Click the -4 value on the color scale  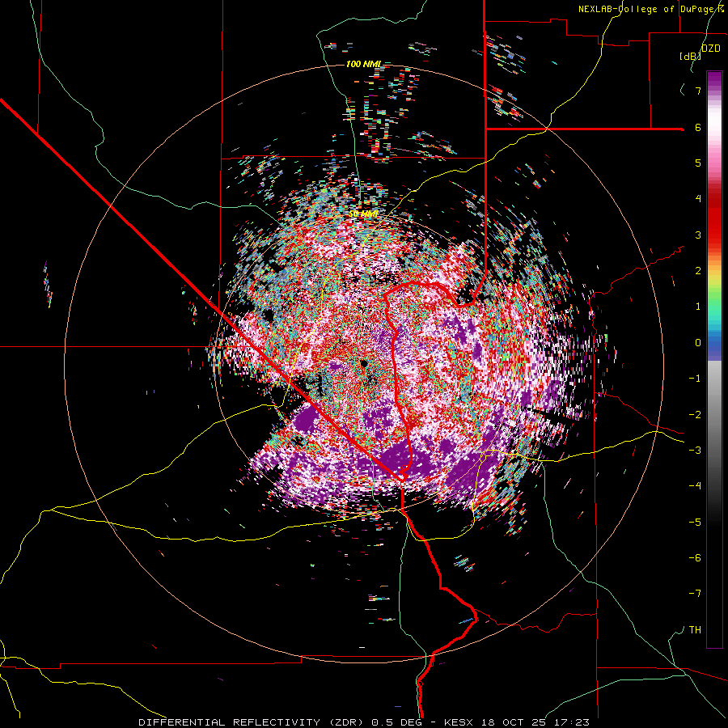695,486
